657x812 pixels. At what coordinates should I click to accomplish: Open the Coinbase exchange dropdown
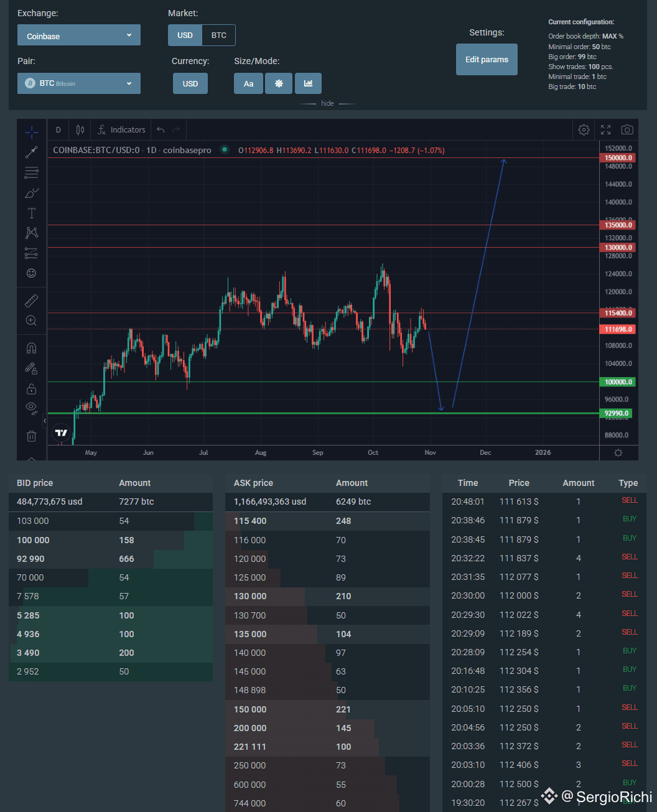pos(79,35)
